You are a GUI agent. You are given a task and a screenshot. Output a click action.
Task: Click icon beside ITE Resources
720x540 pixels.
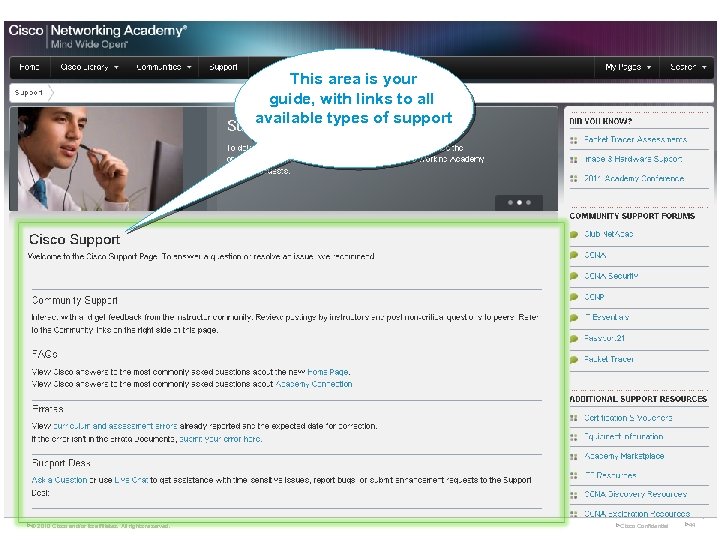(574, 476)
